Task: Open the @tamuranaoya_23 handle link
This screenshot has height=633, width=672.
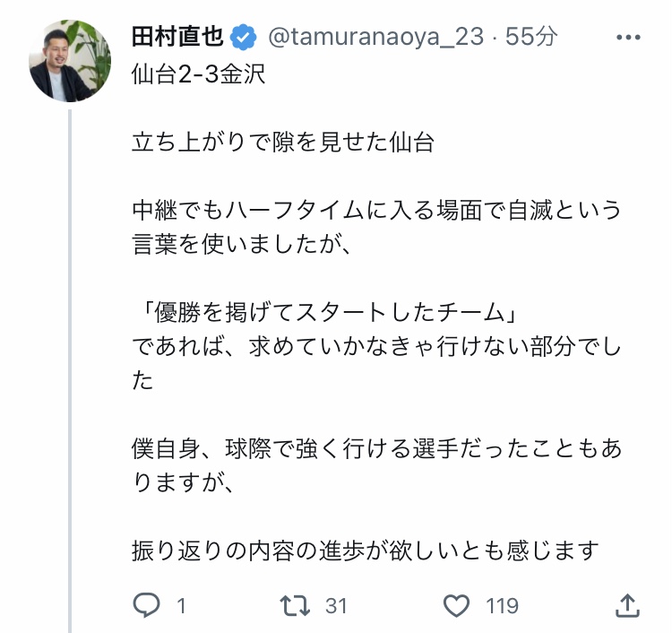Action: coord(376,37)
